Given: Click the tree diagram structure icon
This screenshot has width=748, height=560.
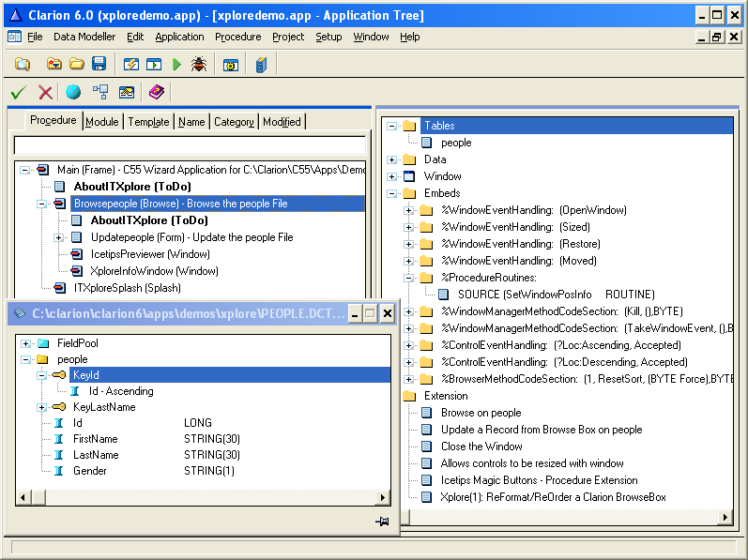Looking at the screenshot, I should tap(100, 92).
